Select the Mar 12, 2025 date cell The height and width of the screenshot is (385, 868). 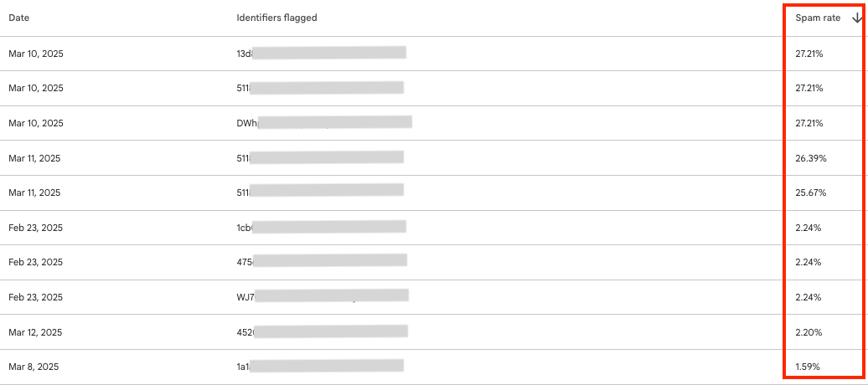point(34,332)
